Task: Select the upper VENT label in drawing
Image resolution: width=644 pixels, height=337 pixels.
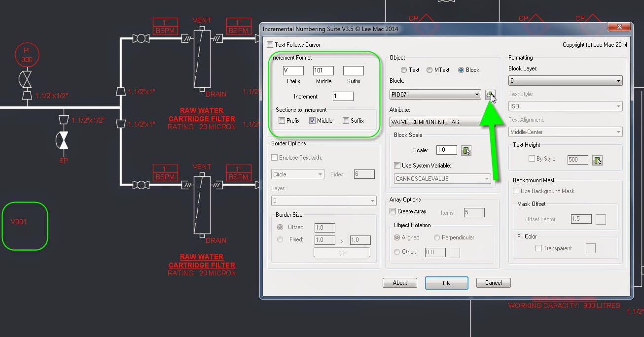Action: [202, 21]
